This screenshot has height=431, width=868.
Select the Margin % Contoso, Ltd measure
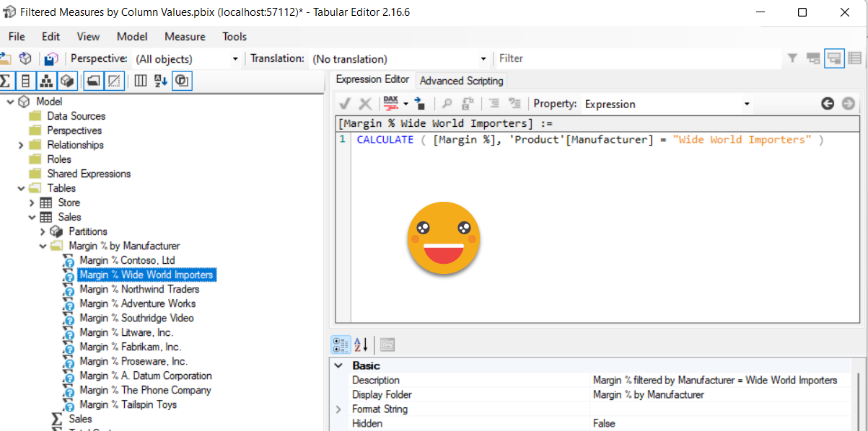pyautogui.click(x=127, y=260)
